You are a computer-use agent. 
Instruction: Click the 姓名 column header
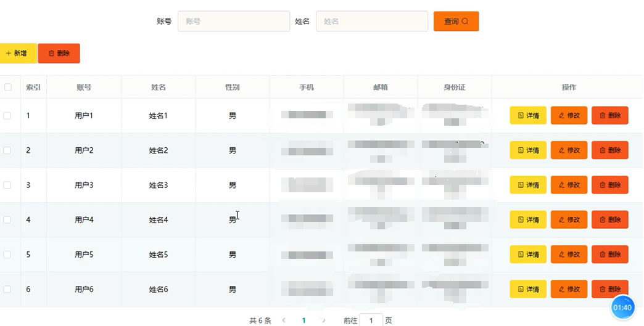(x=159, y=87)
